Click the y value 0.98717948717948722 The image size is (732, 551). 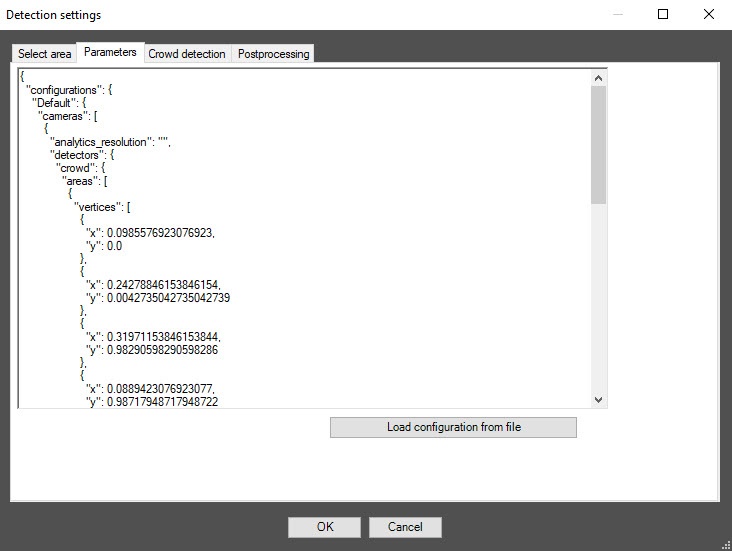click(x=162, y=402)
